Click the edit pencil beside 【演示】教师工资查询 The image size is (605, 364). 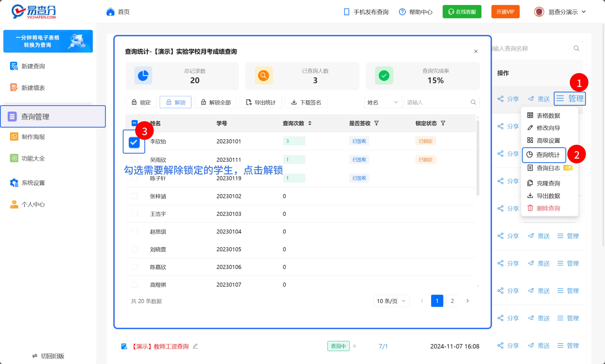pyautogui.click(x=195, y=346)
